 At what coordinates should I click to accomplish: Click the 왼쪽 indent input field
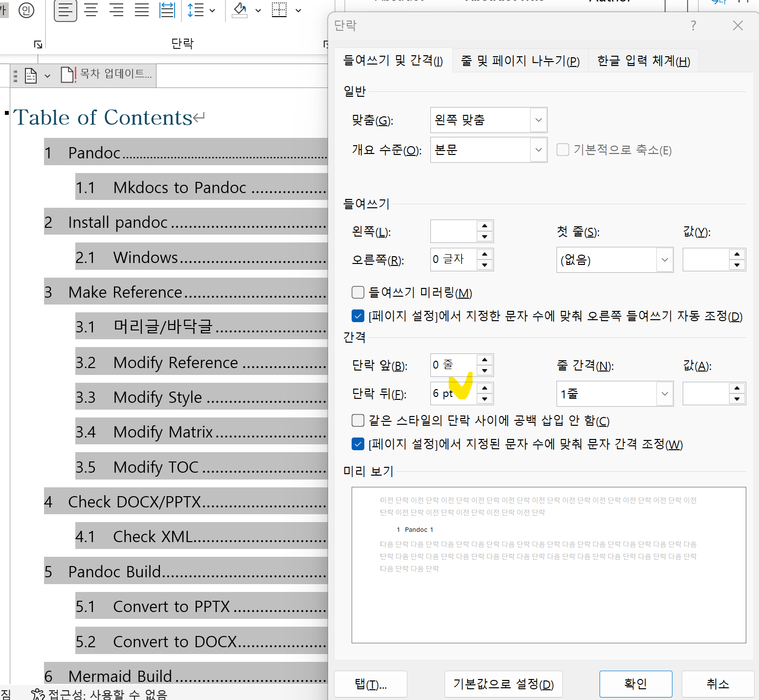point(453,231)
